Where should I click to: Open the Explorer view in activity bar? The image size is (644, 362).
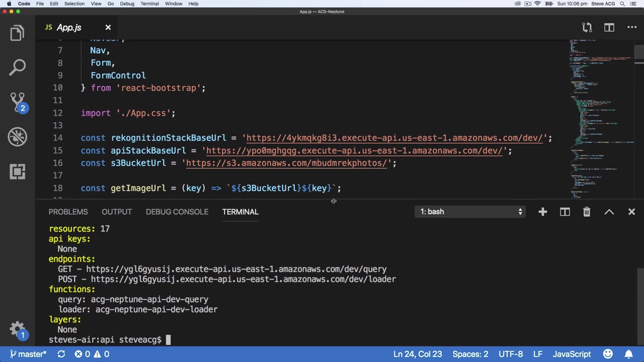[17, 33]
